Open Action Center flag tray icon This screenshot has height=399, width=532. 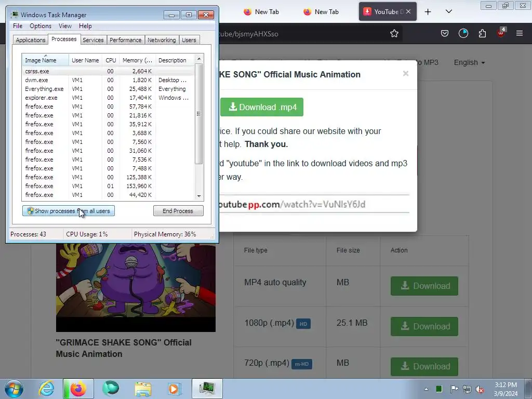pos(454,389)
